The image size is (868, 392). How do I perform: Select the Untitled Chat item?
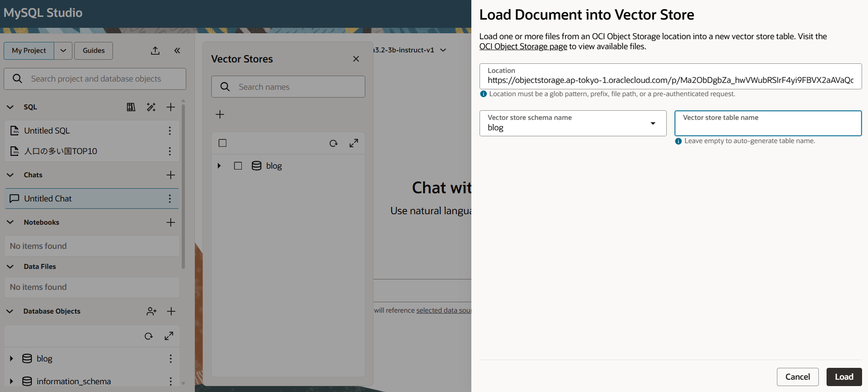pyautogui.click(x=48, y=199)
